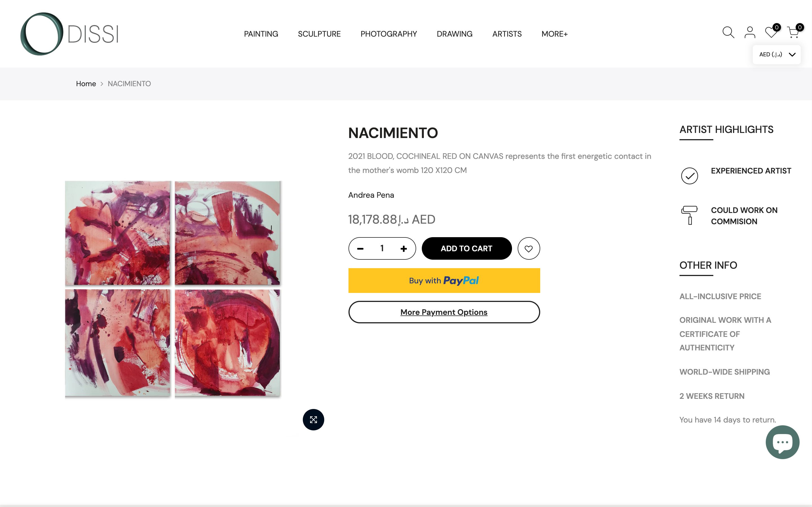Open the chat bubble widget
Screen dimensions: 812x507
click(782, 442)
